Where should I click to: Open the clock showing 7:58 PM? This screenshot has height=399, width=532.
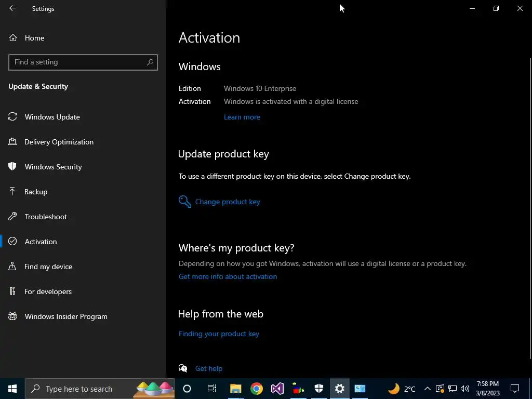click(487, 389)
